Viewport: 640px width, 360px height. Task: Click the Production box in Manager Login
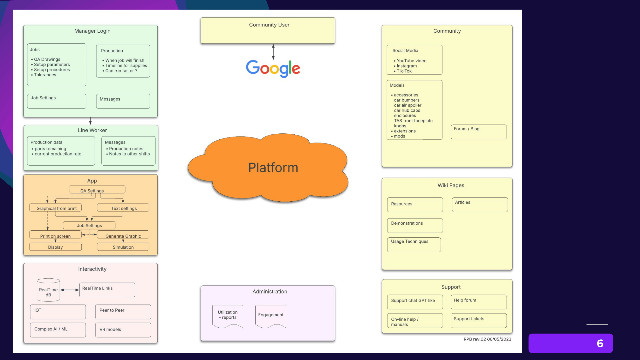point(123,61)
